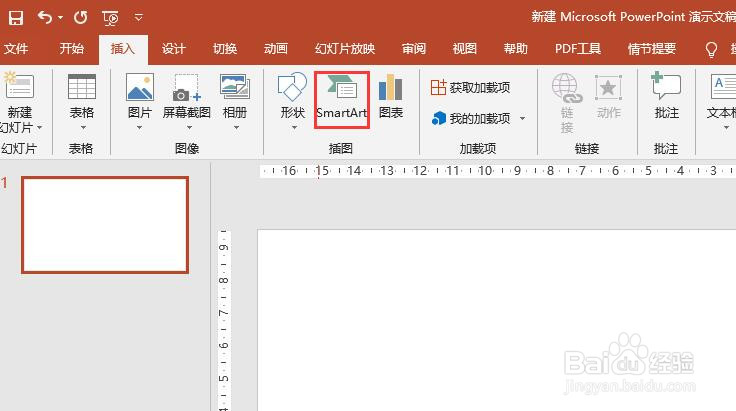Expand the 表格 dropdown arrow

83,128
